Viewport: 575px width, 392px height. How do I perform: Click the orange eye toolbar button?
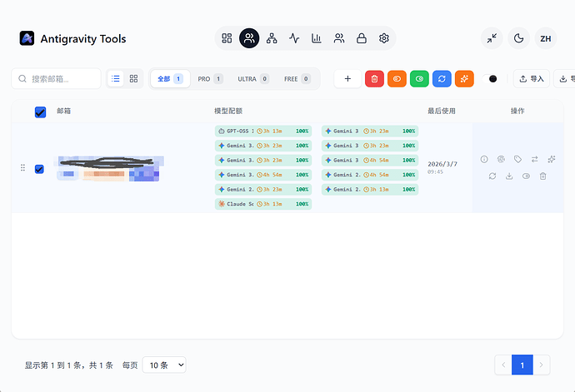397,79
